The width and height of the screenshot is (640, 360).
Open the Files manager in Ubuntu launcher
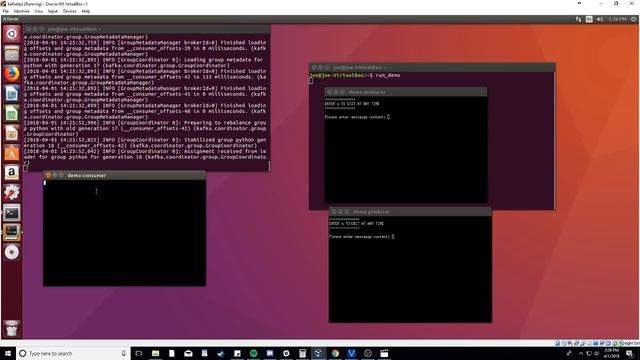11,54
